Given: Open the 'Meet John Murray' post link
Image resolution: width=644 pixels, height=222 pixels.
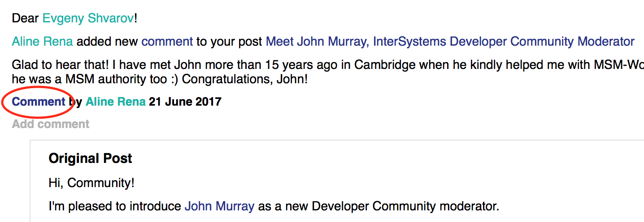Looking at the screenshot, I should pyautogui.click(x=450, y=42).
